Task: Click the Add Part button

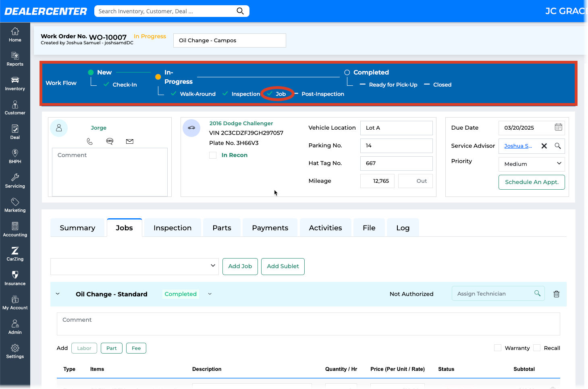Action: point(112,348)
